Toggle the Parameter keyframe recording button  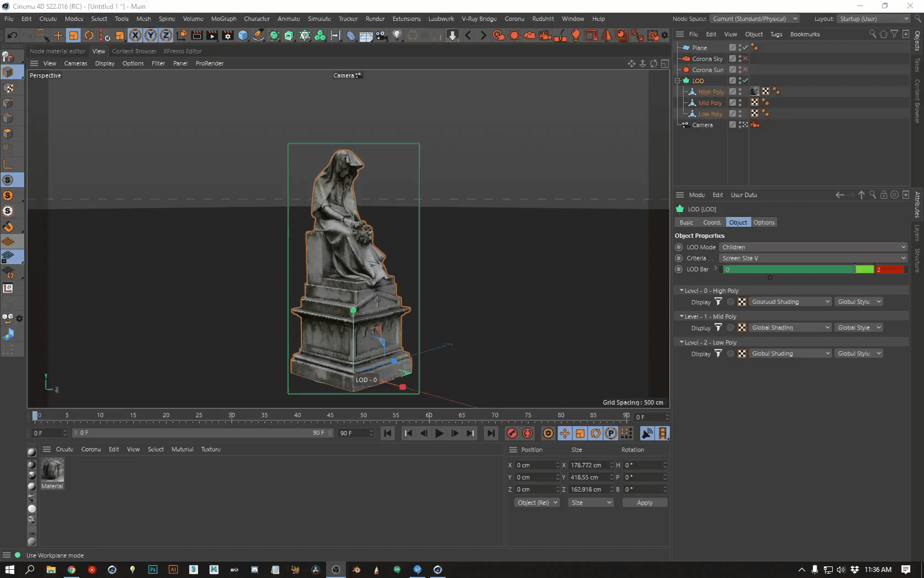click(x=611, y=433)
